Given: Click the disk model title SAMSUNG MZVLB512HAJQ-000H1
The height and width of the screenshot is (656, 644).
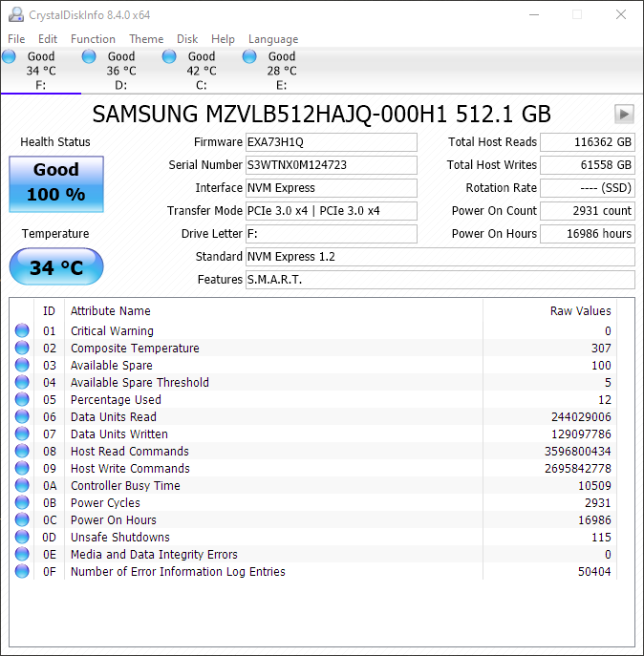Looking at the screenshot, I should click(321, 114).
